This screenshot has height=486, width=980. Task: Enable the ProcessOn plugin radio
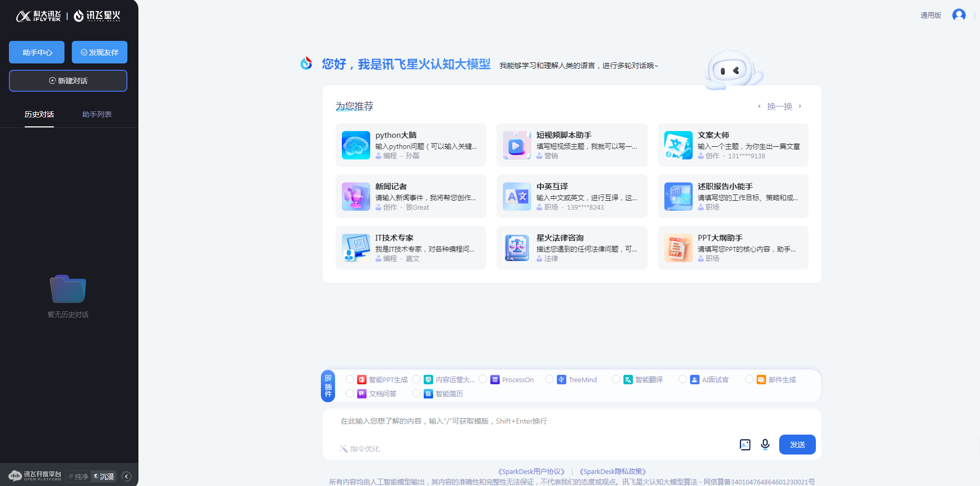pos(483,379)
